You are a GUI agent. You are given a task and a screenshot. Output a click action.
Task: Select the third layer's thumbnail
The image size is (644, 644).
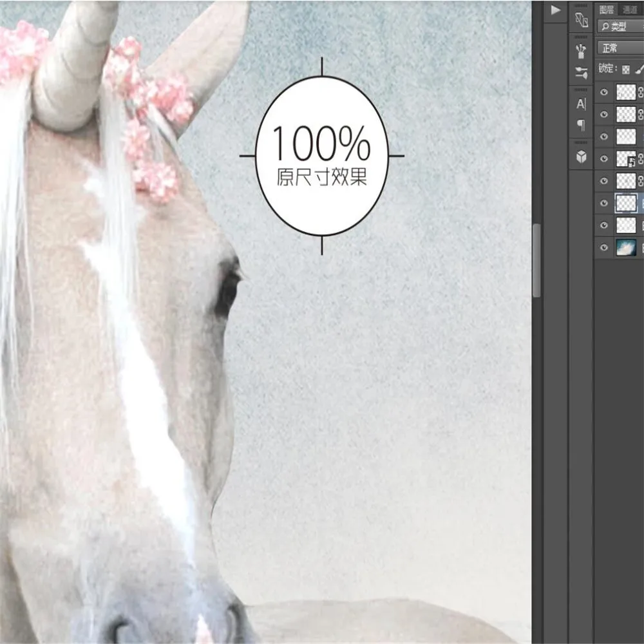click(x=626, y=137)
